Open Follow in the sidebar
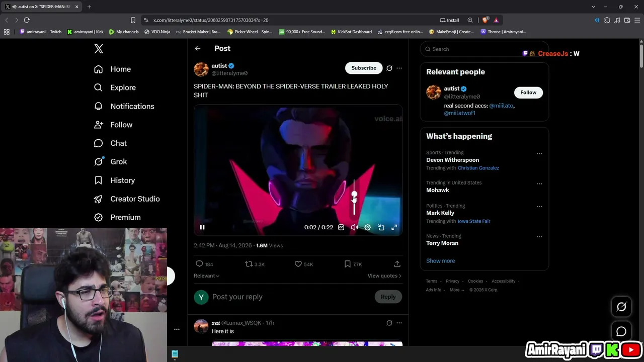This screenshot has width=644, height=362. pyautogui.click(x=114, y=125)
